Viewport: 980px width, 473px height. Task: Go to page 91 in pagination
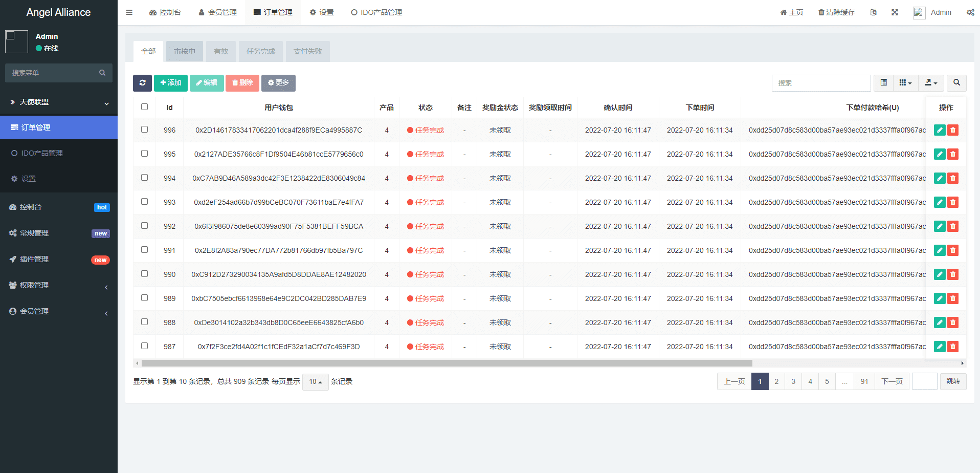pyautogui.click(x=864, y=381)
